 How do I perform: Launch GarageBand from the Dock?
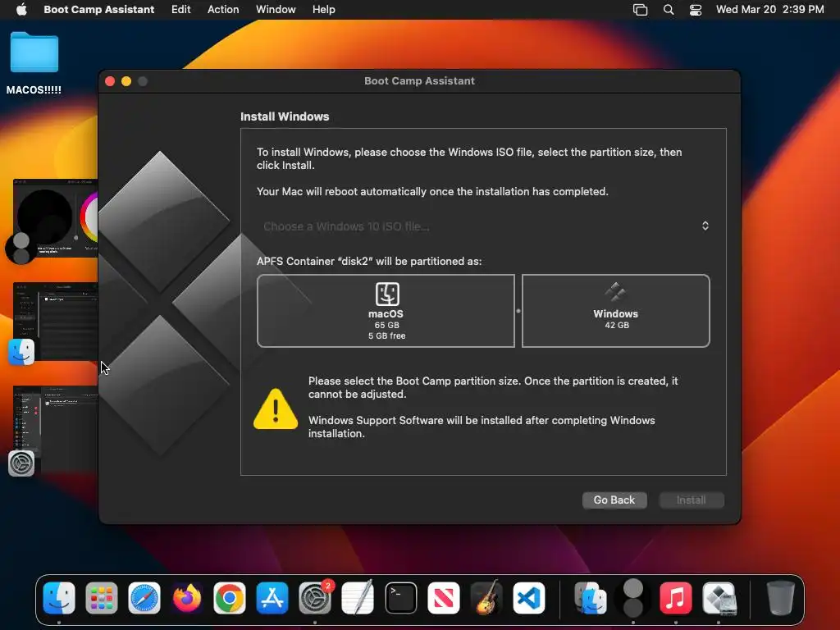[486, 597]
